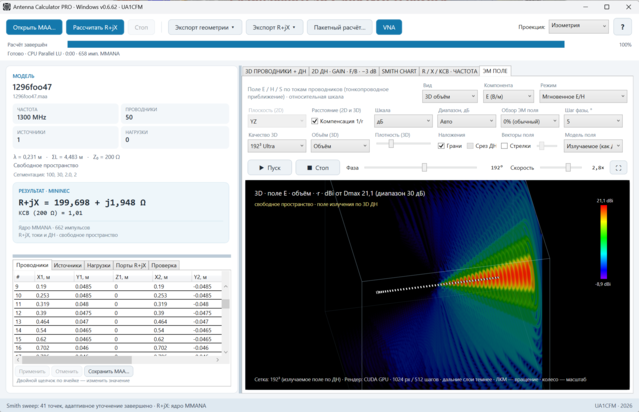Switch to the Нагрузки table tab
The width and height of the screenshot is (639, 412).
coord(99,265)
